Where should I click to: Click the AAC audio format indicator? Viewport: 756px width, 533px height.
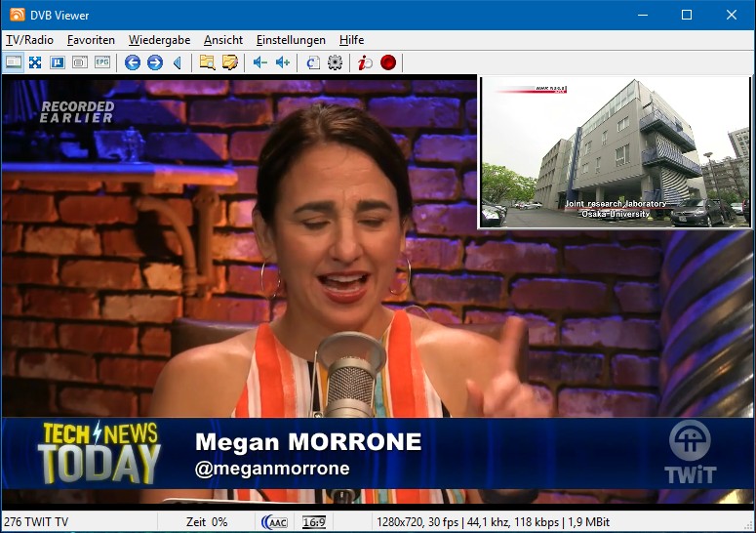click(x=274, y=522)
